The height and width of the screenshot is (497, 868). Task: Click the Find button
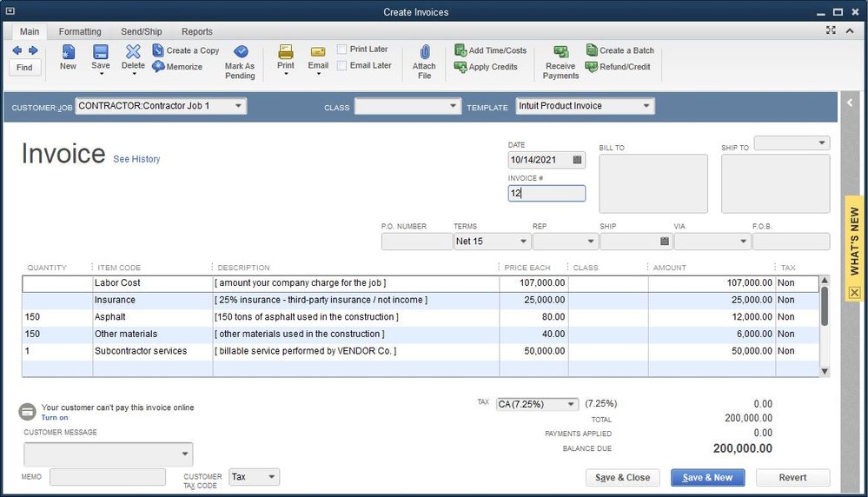click(24, 68)
